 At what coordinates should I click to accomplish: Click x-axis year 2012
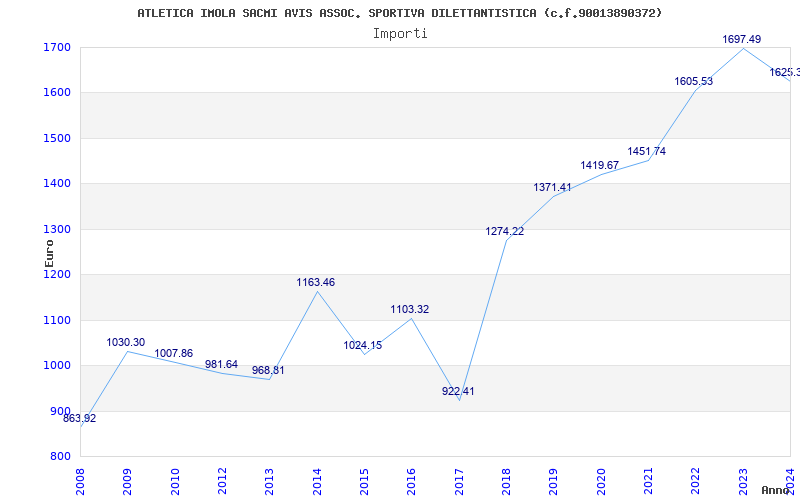point(222,482)
